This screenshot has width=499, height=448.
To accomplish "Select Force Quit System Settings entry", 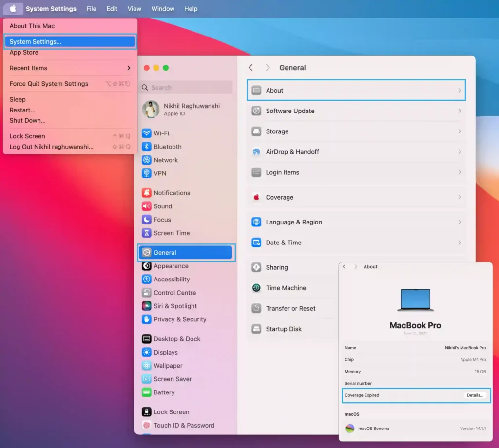I will coord(70,84).
